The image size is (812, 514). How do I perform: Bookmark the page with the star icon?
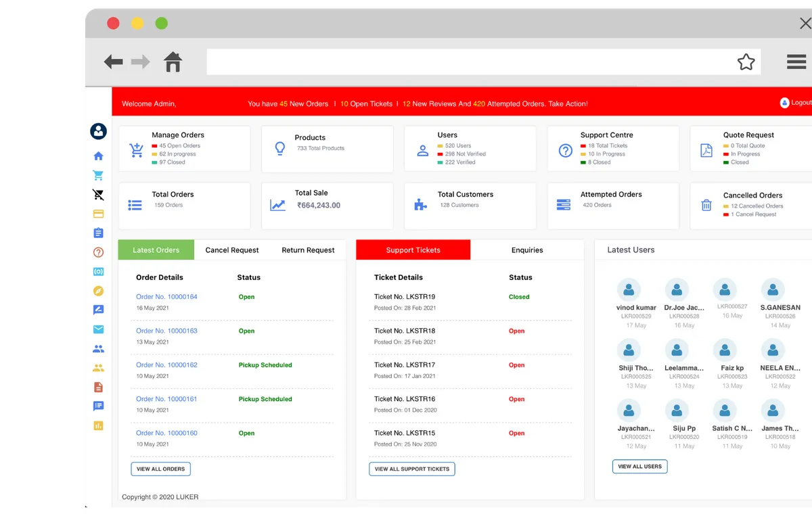click(746, 62)
